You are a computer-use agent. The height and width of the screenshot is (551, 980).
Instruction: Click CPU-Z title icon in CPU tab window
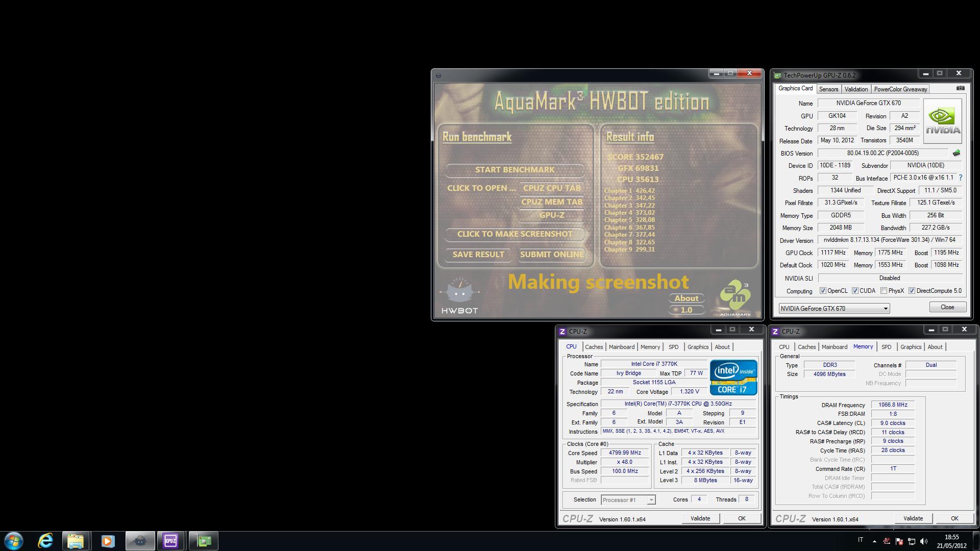pyautogui.click(x=562, y=332)
